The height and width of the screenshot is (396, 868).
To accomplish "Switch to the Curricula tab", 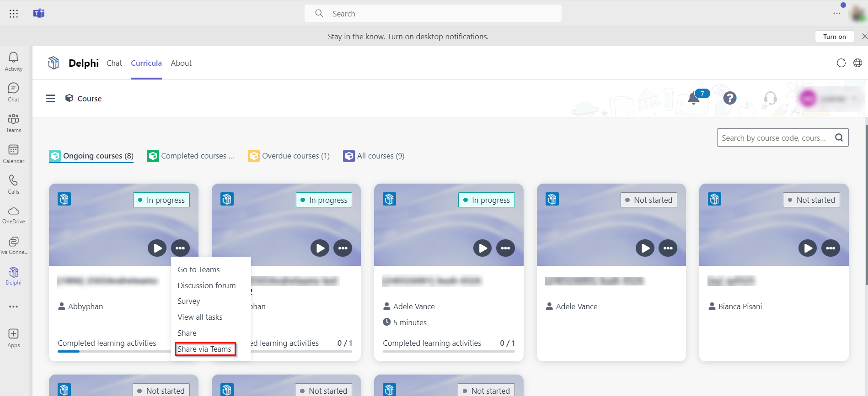I will pos(146,63).
